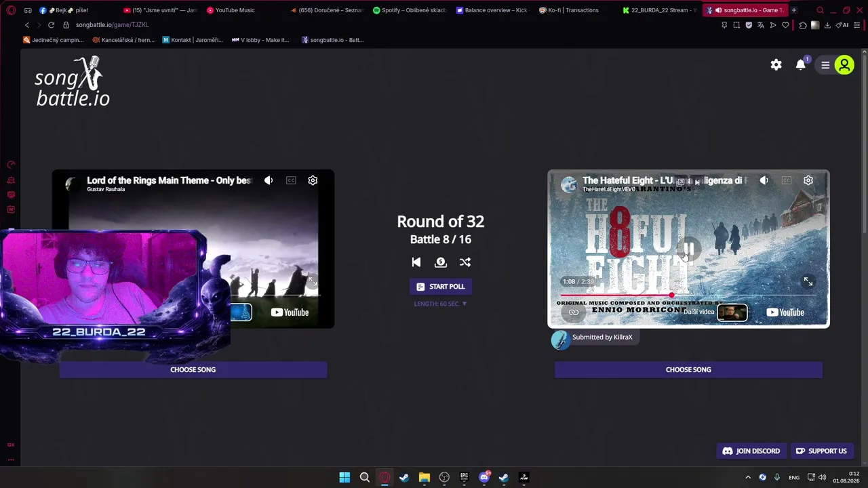Click TheHatefulEightVEVO channel avatar
Screen dimensions: 868x488
point(569,184)
